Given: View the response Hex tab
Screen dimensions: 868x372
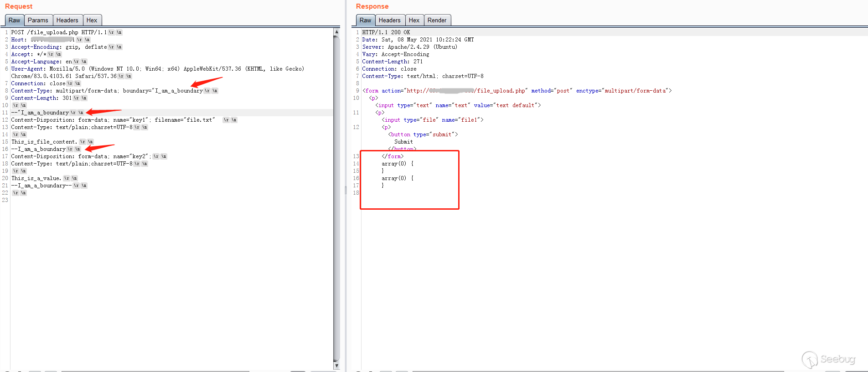Looking at the screenshot, I should click(x=414, y=20).
